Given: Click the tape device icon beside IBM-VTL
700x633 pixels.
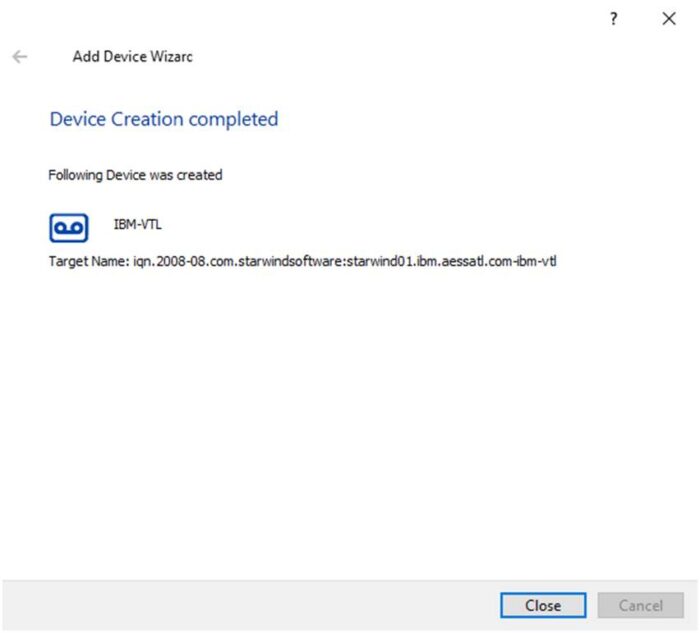Looking at the screenshot, I should (x=68, y=228).
